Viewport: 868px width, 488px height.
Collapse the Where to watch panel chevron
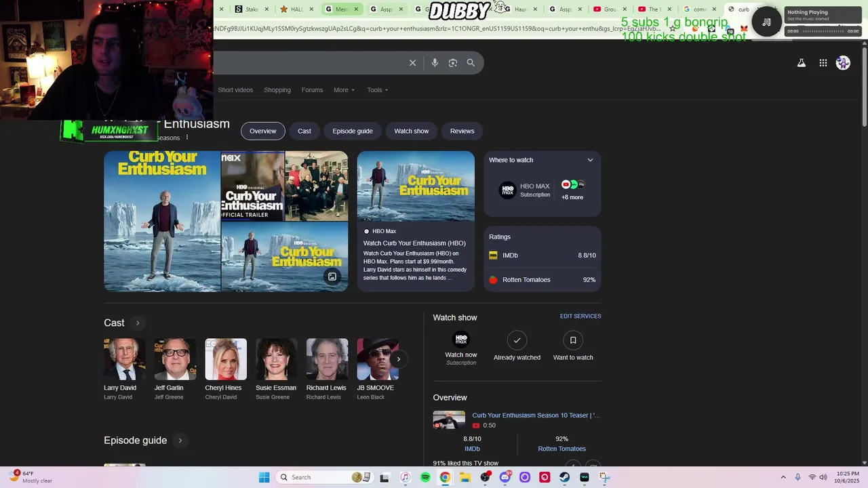pos(590,160)
